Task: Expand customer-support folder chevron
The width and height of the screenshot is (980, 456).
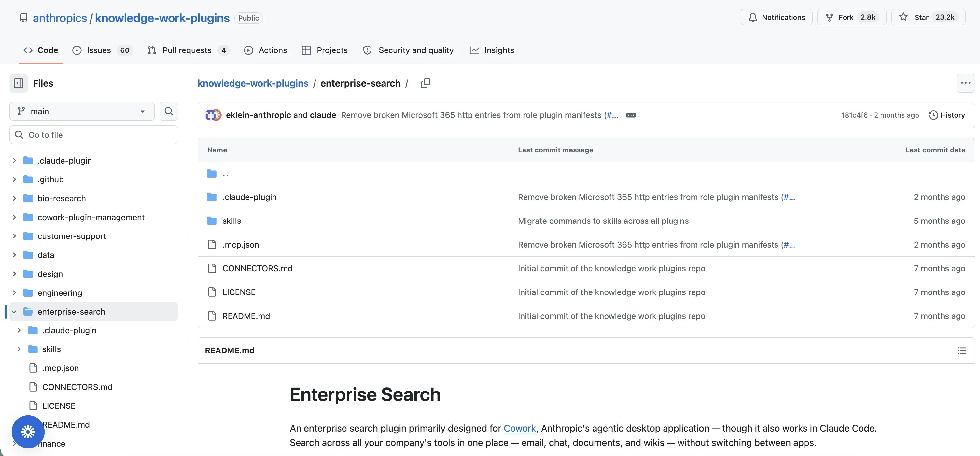Action: tap(14, 236)
